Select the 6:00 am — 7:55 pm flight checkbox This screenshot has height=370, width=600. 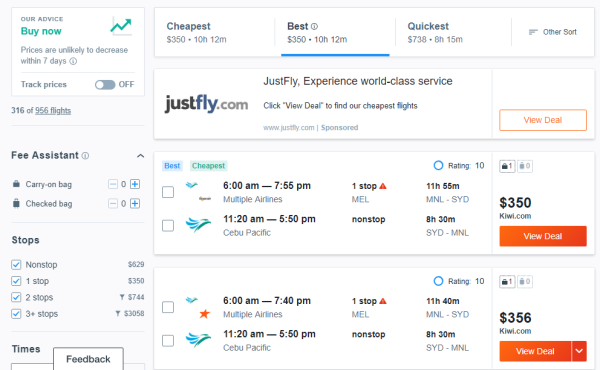168,192
